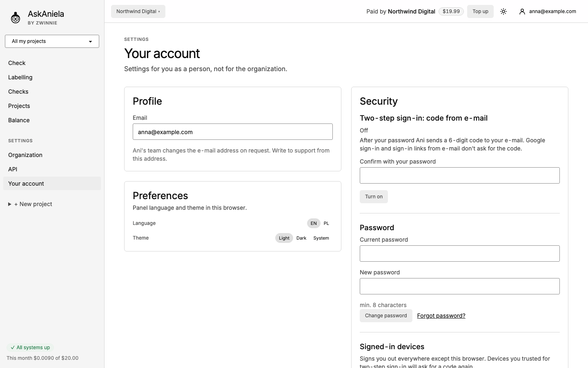
Task: Select EN language option
Action: coord(314,223)
